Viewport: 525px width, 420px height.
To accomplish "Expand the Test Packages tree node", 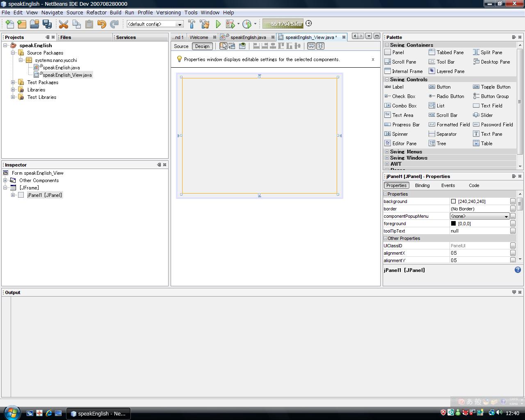I will click(13, 82).
